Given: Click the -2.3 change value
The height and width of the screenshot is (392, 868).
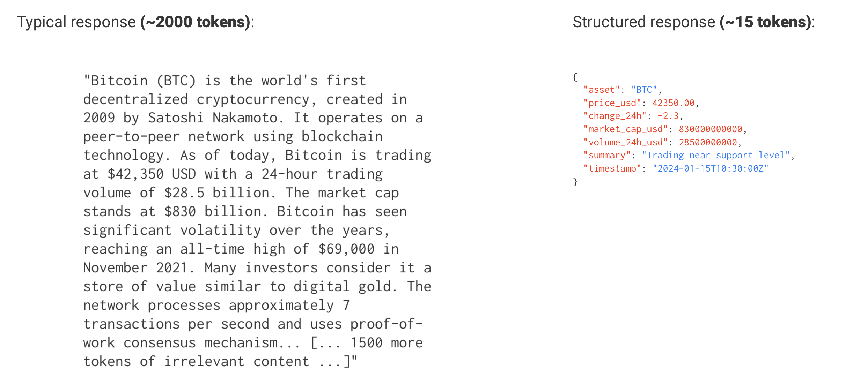Looking at the screenshot, I should pyautogui.click(x=668, y=116).
